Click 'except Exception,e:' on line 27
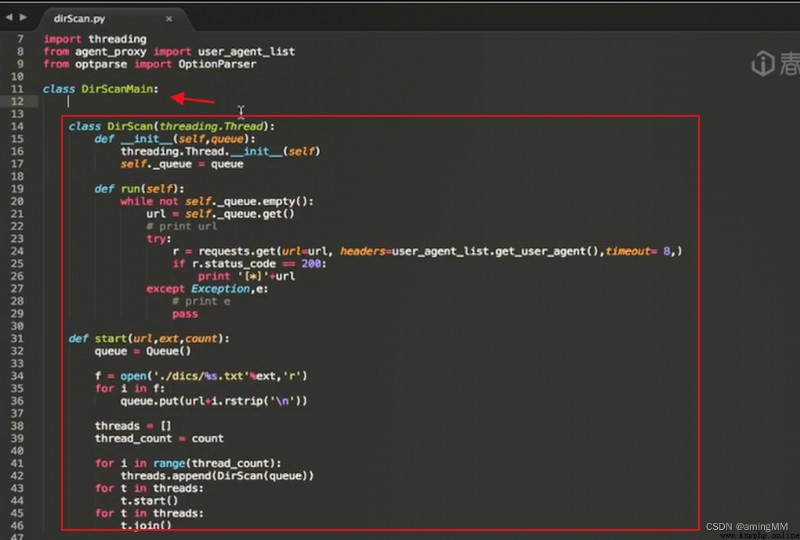The width and height of the screenshot is (800, 540). point(207,289)
